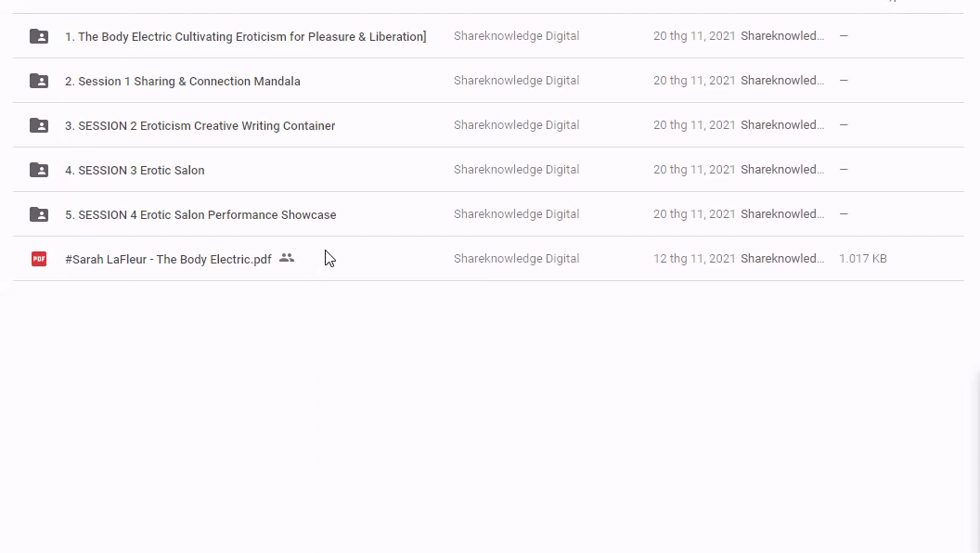Select the SESSION 3 Erotic Salon folder name
The height and width of the screenshot is (553, 980).
135,171
